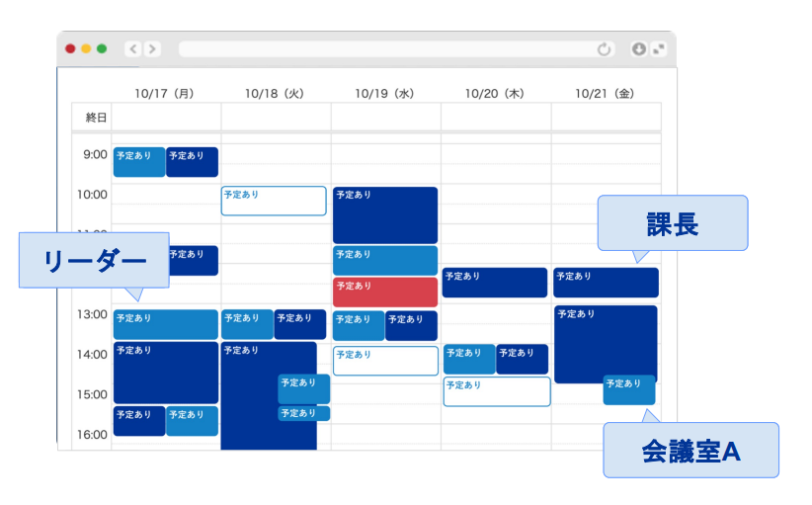Click the green maximize window button
Screen dimensions: 812x505
(x=102, y=48)
